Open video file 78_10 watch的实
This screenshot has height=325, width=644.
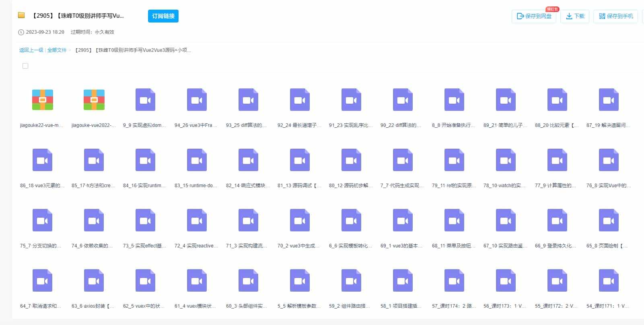[506, 160]
